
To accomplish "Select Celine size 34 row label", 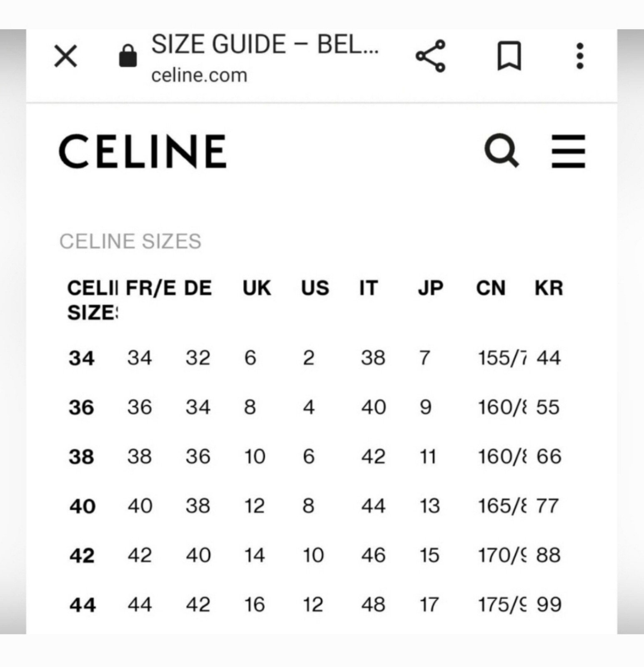I will pyautogui.click(x=82, y=358).
